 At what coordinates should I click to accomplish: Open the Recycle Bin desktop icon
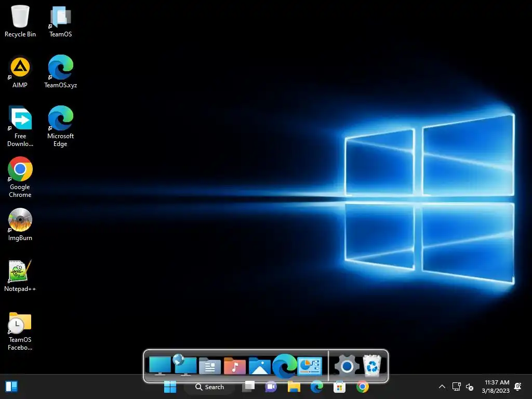[20, 21]
